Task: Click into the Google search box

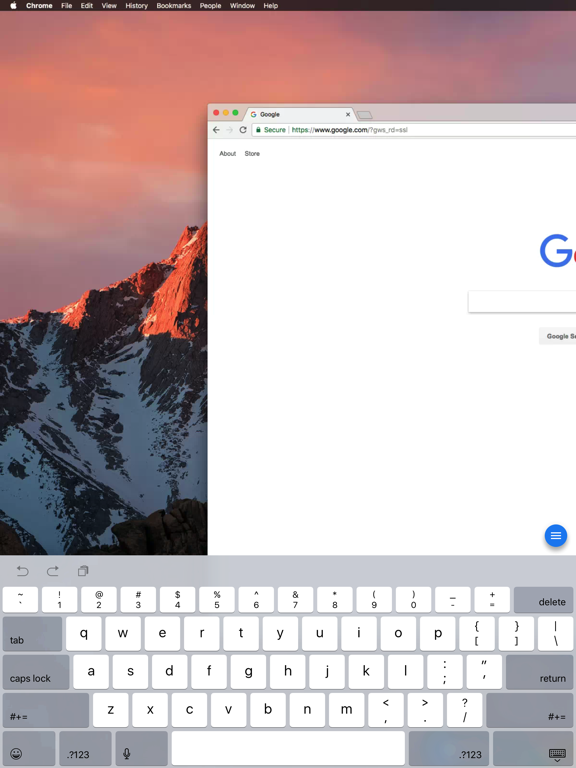Action: pos(522,302)
